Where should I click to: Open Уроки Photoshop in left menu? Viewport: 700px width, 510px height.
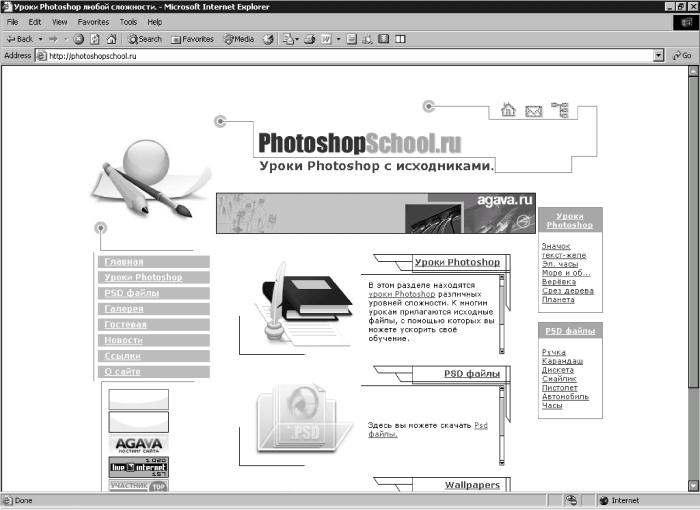coord(154,277)
